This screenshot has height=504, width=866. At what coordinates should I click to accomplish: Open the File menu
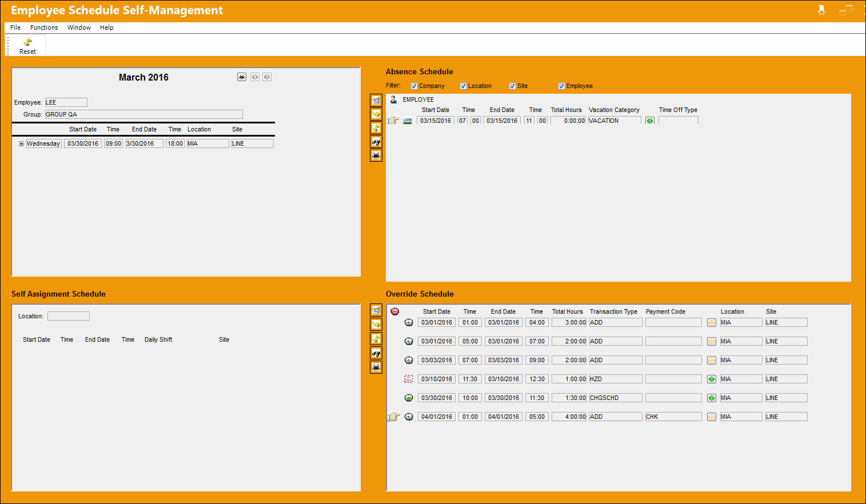[x=15, y=27]
